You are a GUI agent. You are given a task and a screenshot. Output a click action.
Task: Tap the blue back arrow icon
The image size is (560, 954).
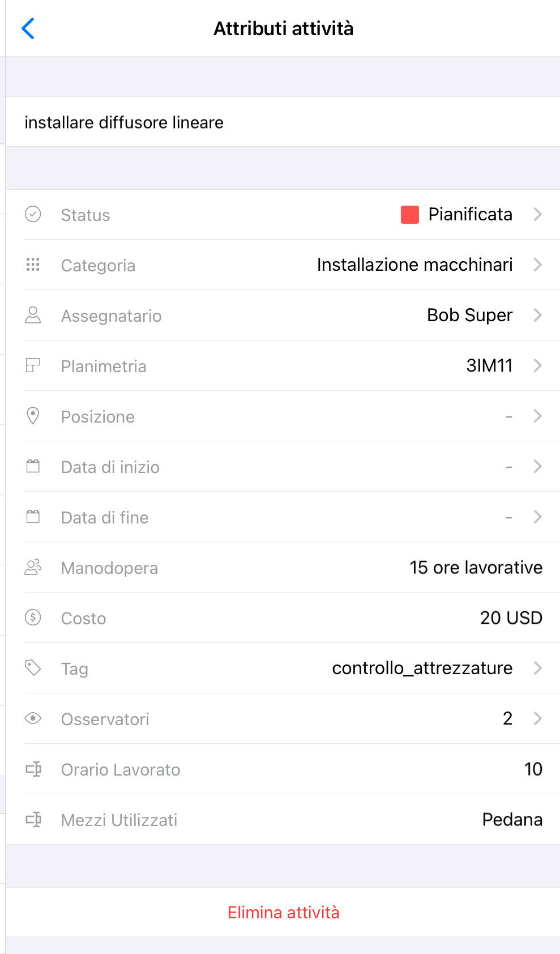(28, 28)
